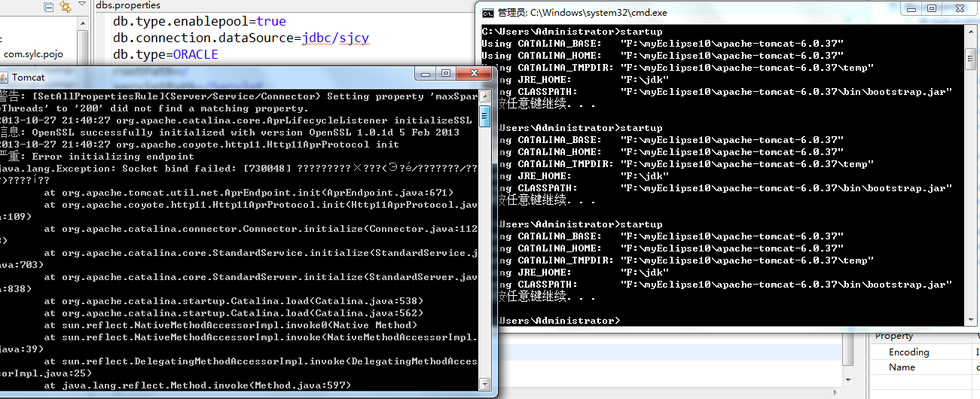Image resolution: width=980 pixels, height=399 pixels.
Task: Click the OpenSSL successfully initialized log line
Action: click(230, 132)
